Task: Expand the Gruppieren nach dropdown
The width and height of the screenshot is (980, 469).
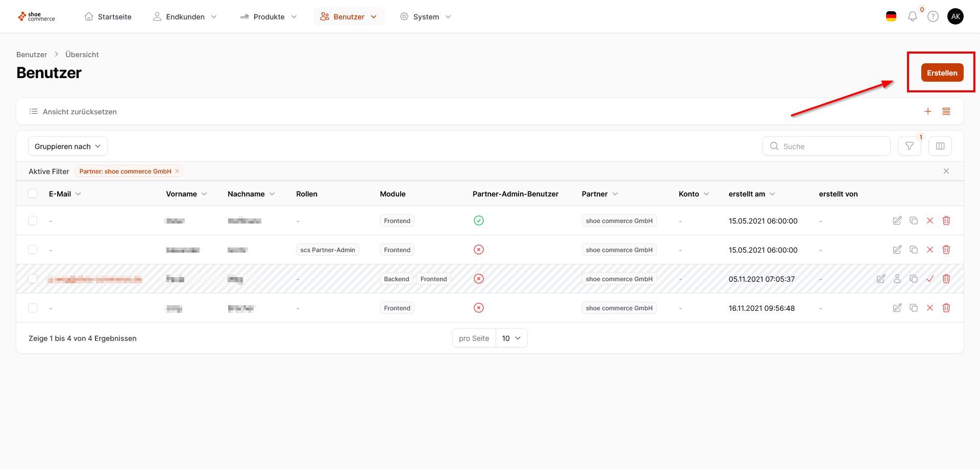Action: pos(67,146)
